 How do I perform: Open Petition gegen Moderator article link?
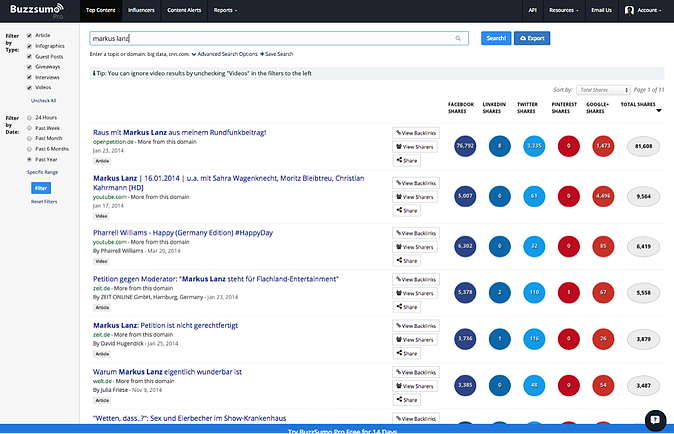[x=216, y=279]
